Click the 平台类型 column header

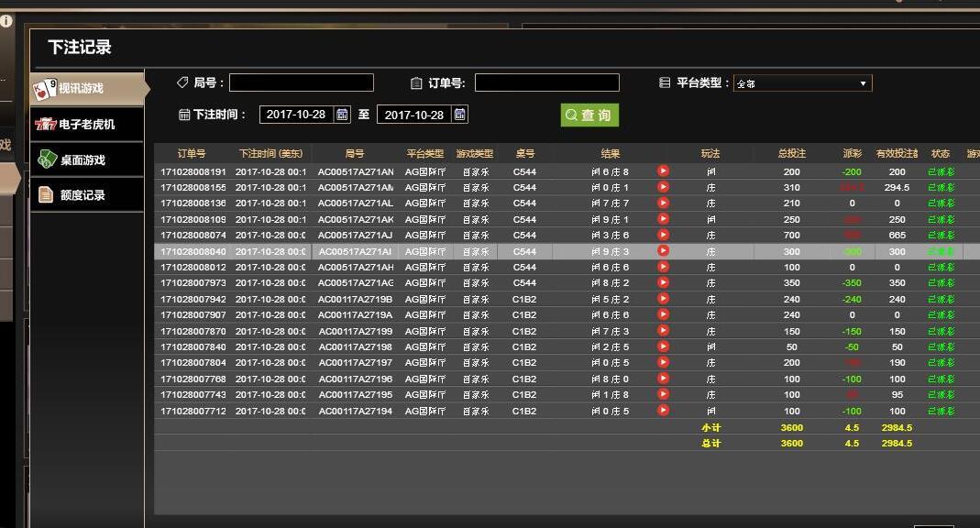425,154
